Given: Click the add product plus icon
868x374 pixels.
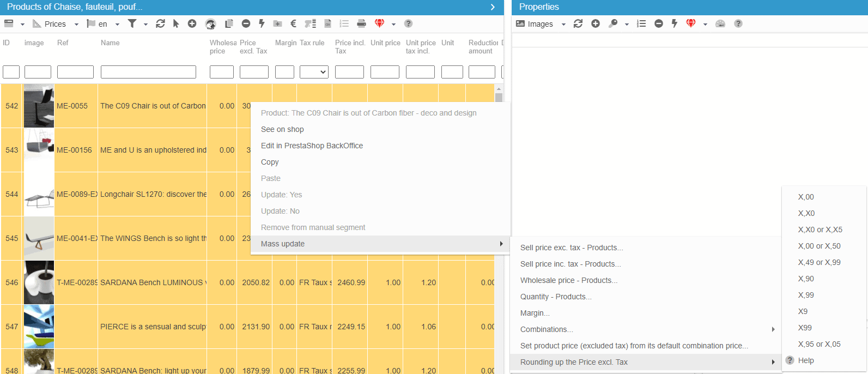Looking at the screenshot, I should pos(192,23).
